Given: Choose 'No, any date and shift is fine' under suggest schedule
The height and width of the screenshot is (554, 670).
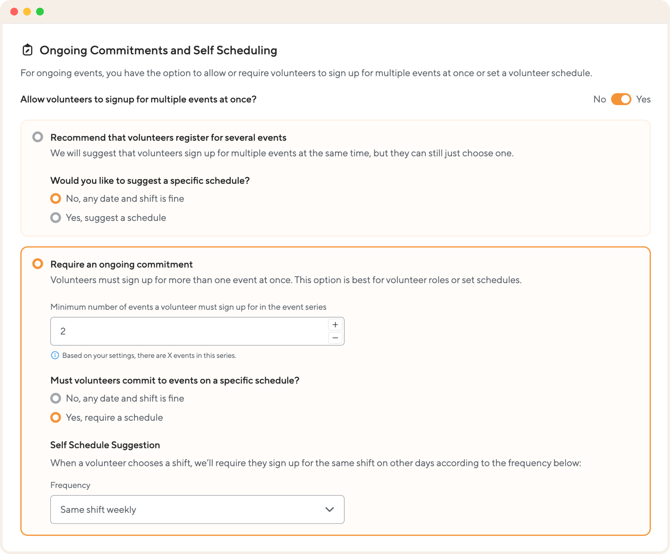Looking at the screenshot, I should 56,199.
